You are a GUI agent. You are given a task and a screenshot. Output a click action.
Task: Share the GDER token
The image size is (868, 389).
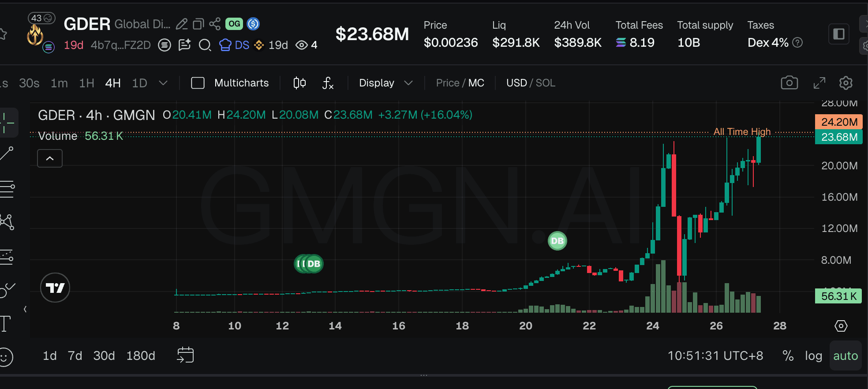click(215, 24)
